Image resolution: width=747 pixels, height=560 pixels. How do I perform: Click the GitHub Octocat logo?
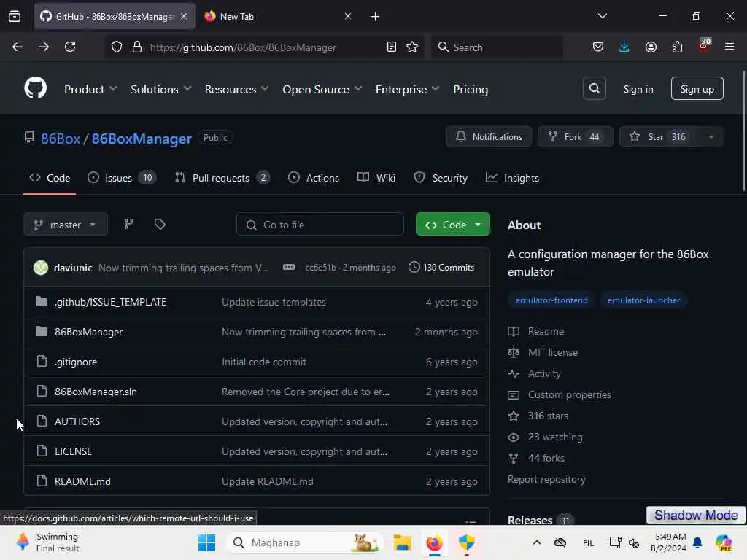[35, 88]
